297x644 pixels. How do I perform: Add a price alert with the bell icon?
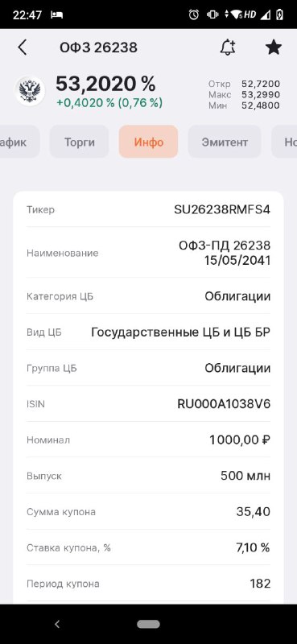click(228, 47)
